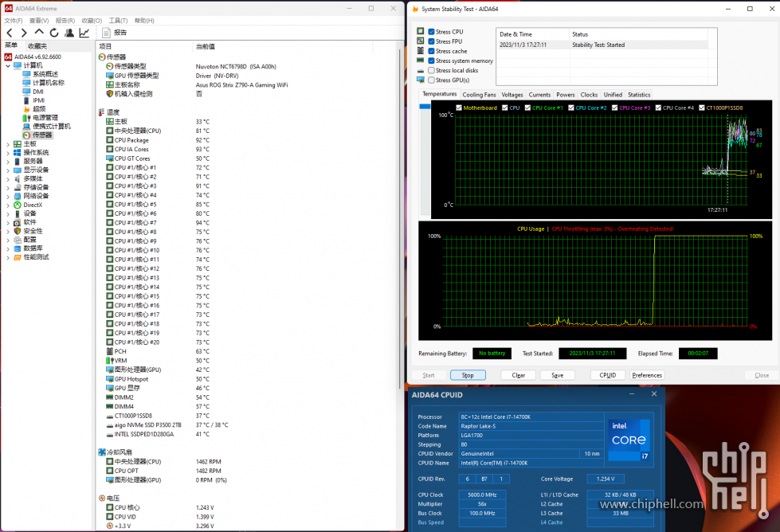Screen dimensions: 780x532
Task: Open the 工具(T) menu
Action: click(x=118, y=21)
